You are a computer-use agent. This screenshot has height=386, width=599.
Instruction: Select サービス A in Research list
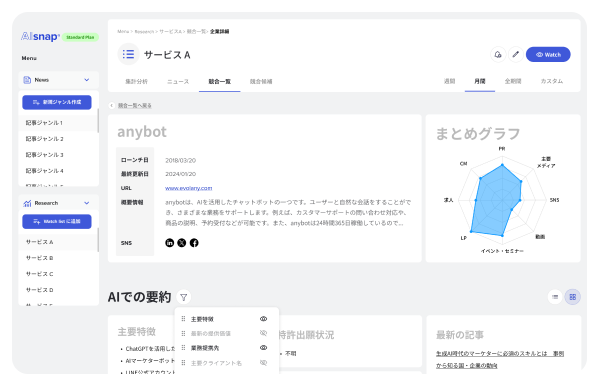pos(58,242)
